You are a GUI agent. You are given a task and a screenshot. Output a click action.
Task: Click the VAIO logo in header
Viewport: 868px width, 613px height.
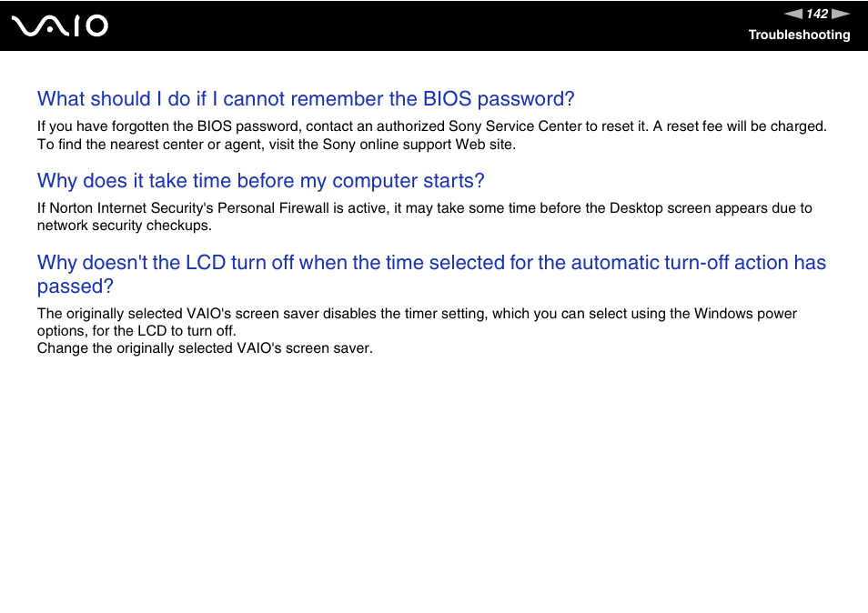60,26
